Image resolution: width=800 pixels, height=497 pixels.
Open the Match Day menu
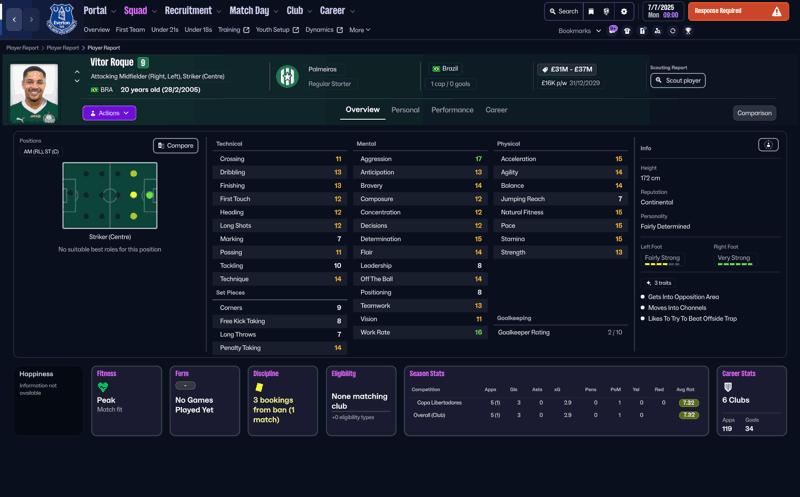pos(254,11)
